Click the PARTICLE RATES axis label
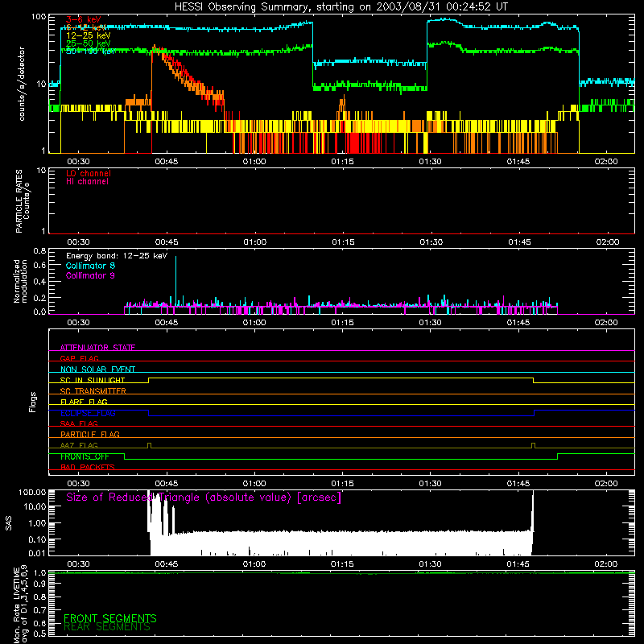Screen dimensions: 644x644 pyautogui.click(x=23, y=201)
